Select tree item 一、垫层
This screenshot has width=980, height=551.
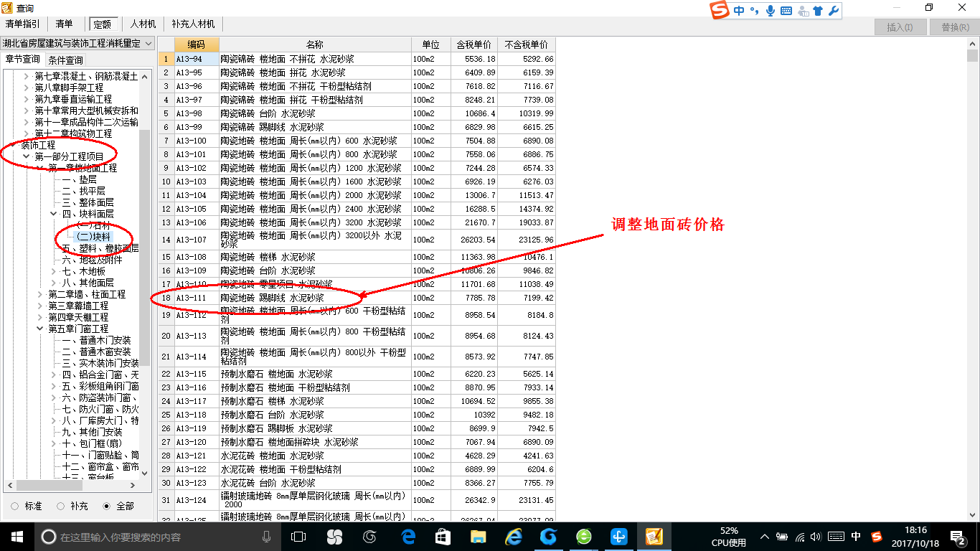tap(79, 179)
